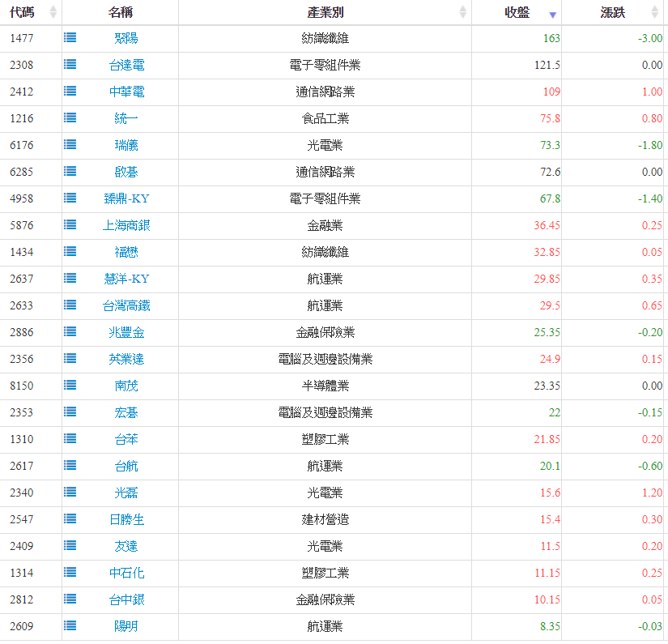Sort table by 漲跌 column
The width and height of the screenshot is (668, 644).
[x=612, y=12]
